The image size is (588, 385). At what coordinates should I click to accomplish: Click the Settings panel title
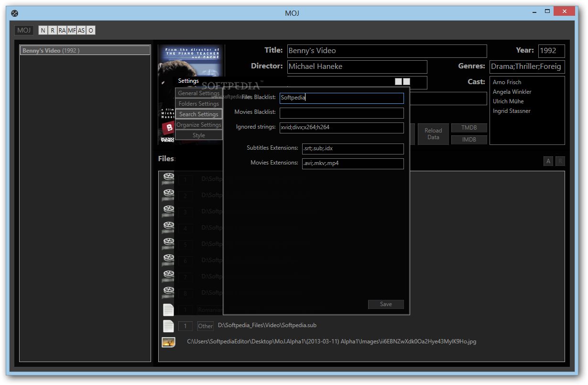click(x=188, y=81)
